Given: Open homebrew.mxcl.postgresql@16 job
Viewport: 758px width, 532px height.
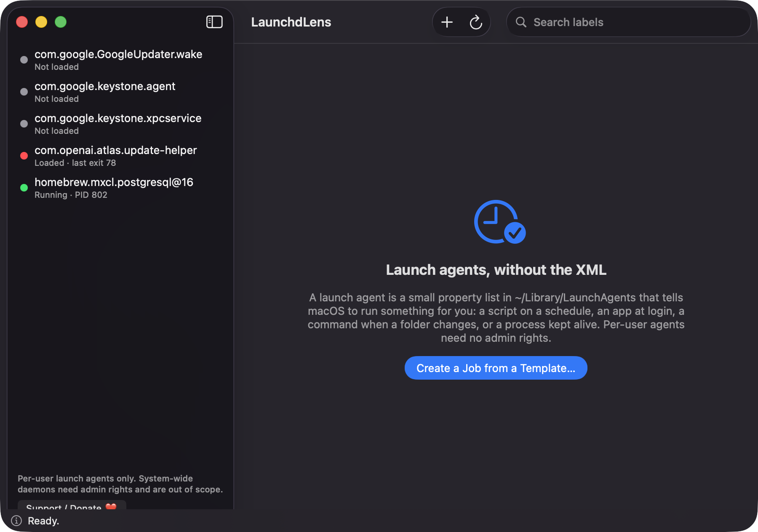Looking at the screenshot, I should point(120,188).
